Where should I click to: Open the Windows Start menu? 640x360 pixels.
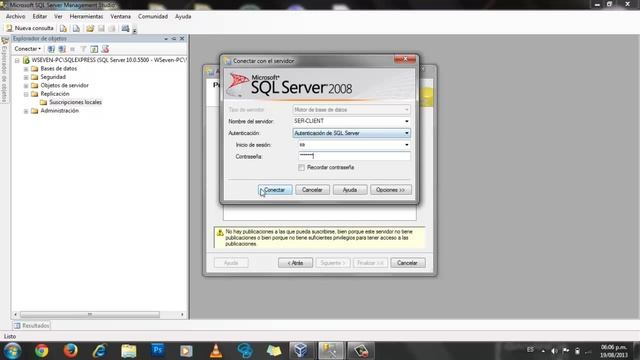coord(12,351)
